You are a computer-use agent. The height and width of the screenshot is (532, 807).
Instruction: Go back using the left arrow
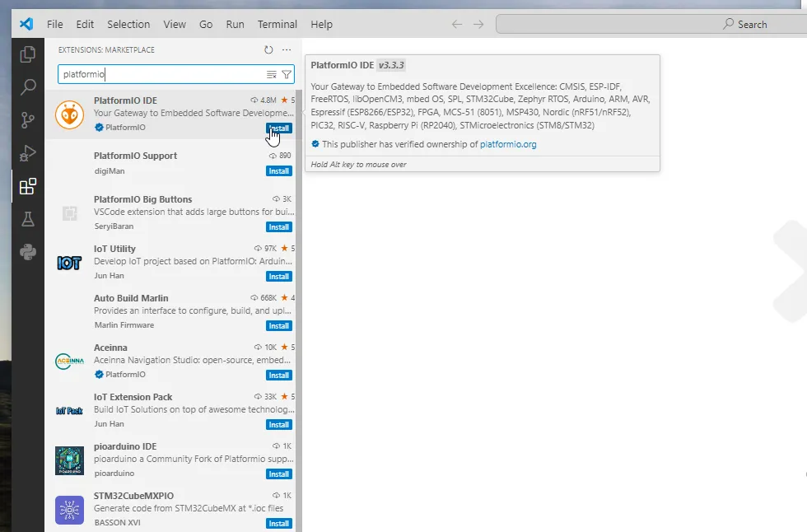point(456,24)
